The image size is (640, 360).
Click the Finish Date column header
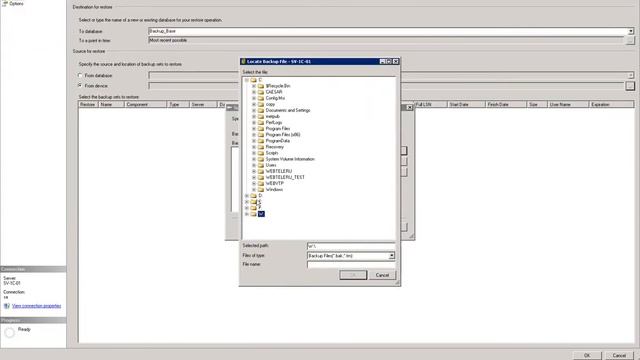click(x=506, y=105)
